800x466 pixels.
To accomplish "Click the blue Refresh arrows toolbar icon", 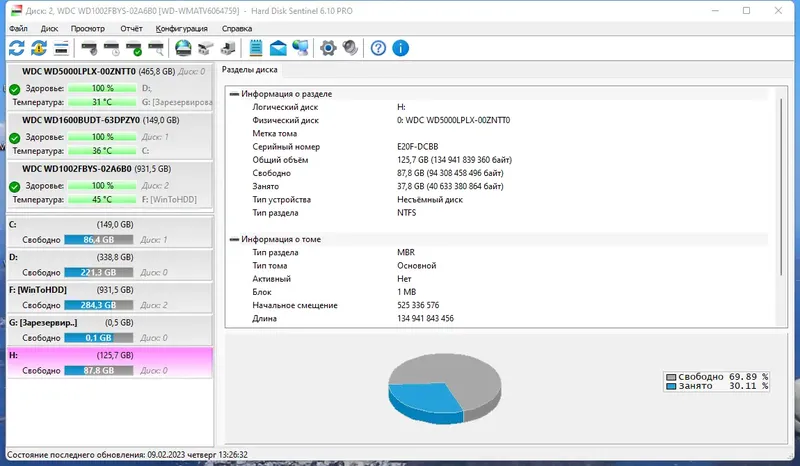I will (17, 48).
